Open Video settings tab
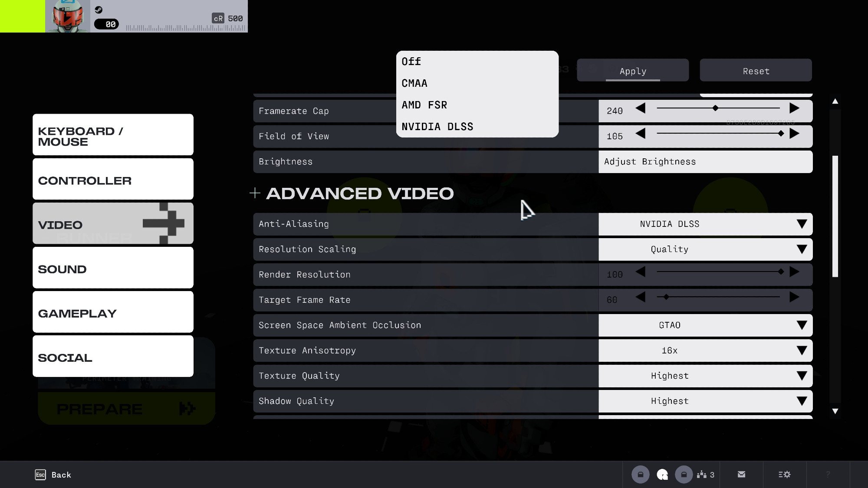 click(113, 223)
